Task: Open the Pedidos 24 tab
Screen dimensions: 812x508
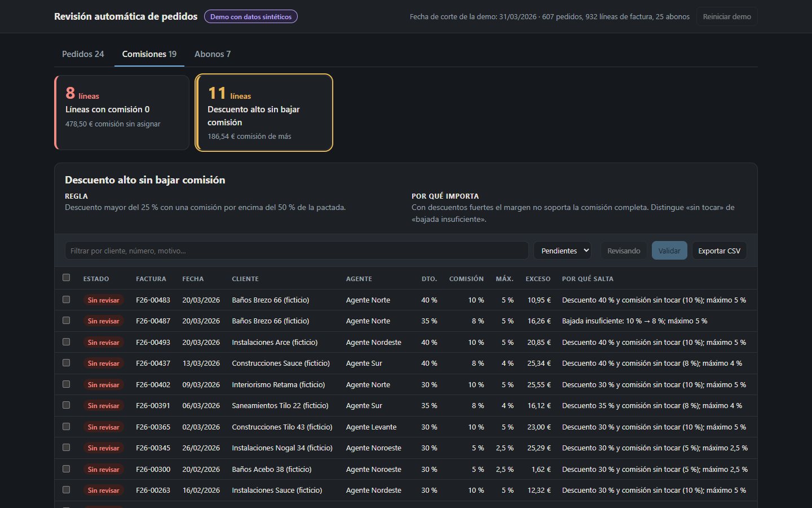Action: [83, 54]
